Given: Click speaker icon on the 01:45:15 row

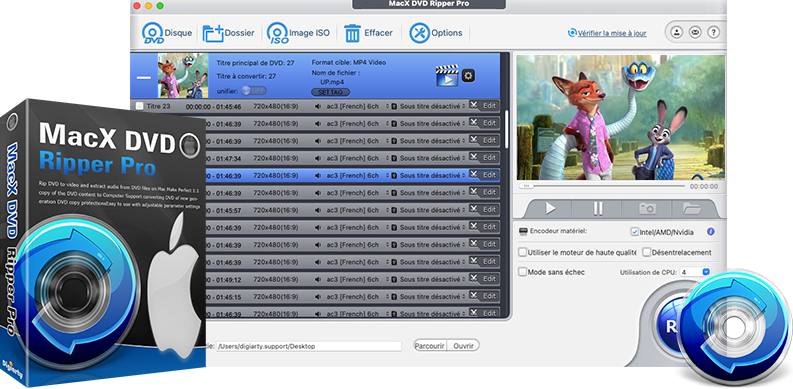Looking at the screenshot, I should click(318, 297).
